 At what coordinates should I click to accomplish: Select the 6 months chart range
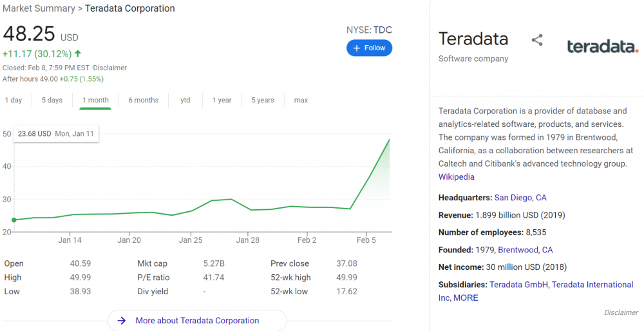(143, 100)
